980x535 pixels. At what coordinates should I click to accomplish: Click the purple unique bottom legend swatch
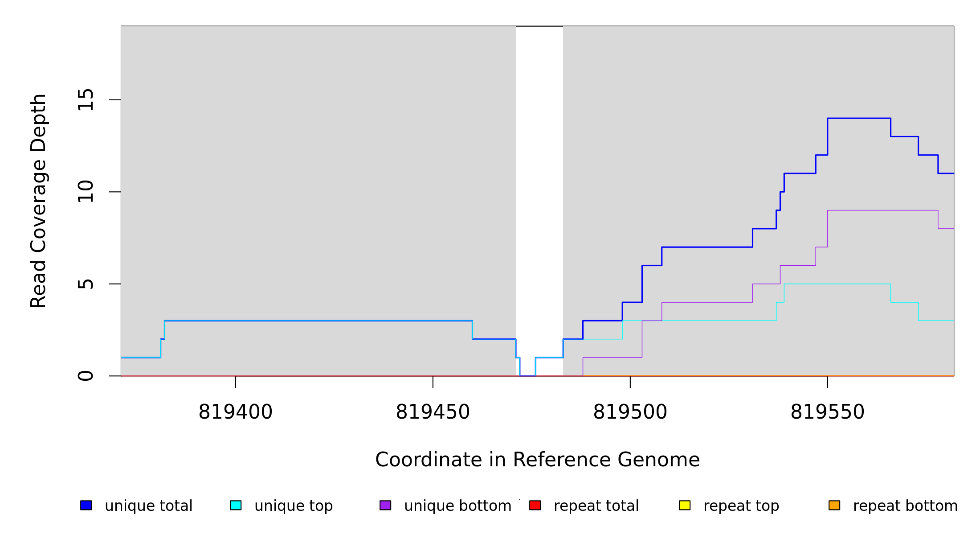click(x=385, y=505)
